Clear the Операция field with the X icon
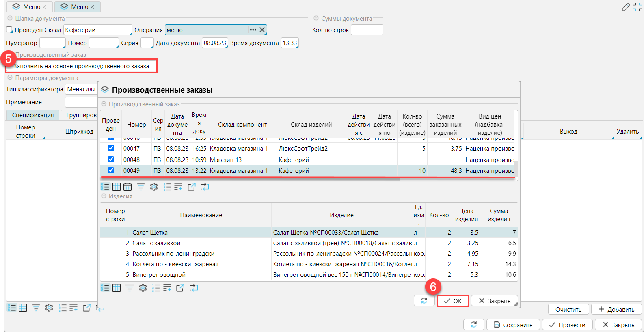This screenshot has height=332, width=644. pos(262,30)
